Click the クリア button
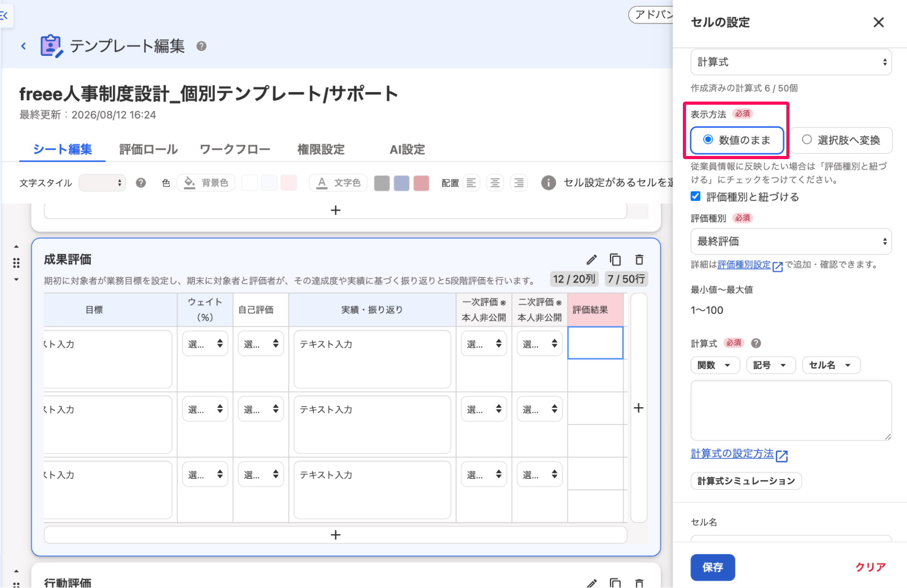This screenshot has height=588, width=907. (x=870, y=567)
